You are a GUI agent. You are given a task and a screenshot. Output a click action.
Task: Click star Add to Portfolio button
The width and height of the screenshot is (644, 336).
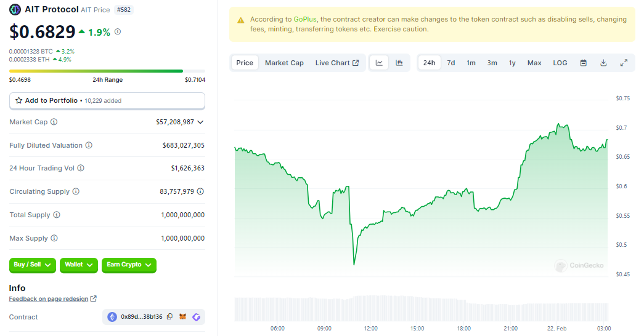pos(107,100)
